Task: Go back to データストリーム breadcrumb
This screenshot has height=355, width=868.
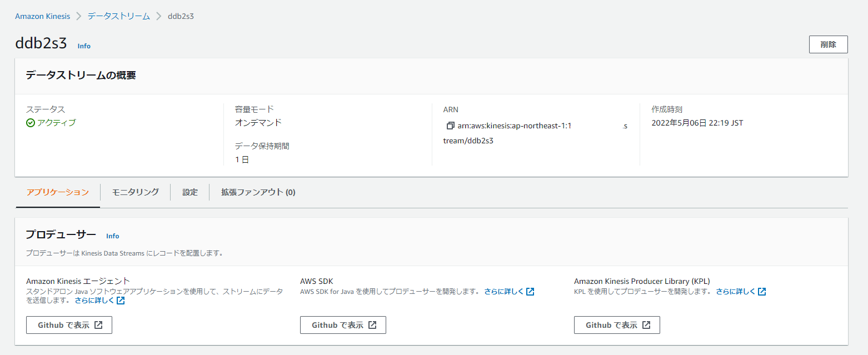Action: [118, 16]
